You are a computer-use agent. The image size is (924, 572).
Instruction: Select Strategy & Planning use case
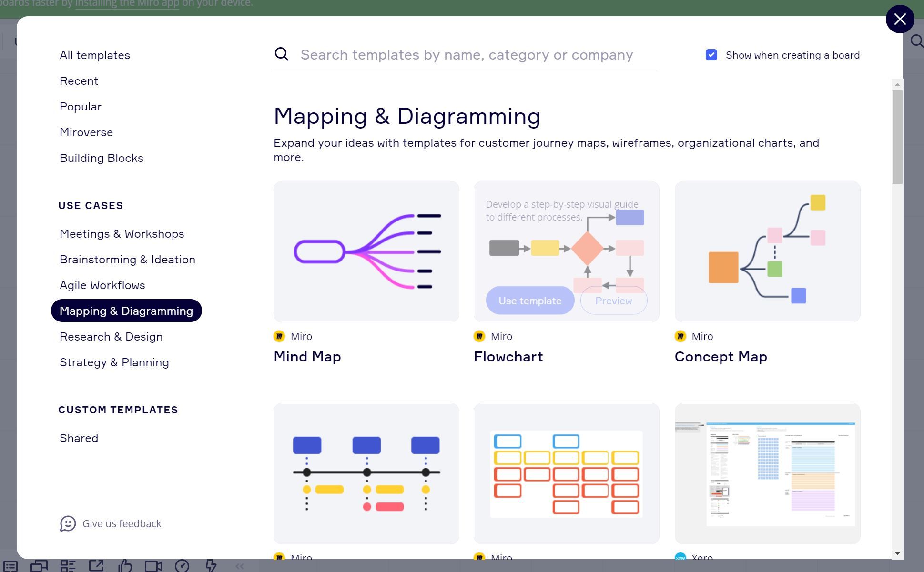pyautogui.click(x=114, y=362)
